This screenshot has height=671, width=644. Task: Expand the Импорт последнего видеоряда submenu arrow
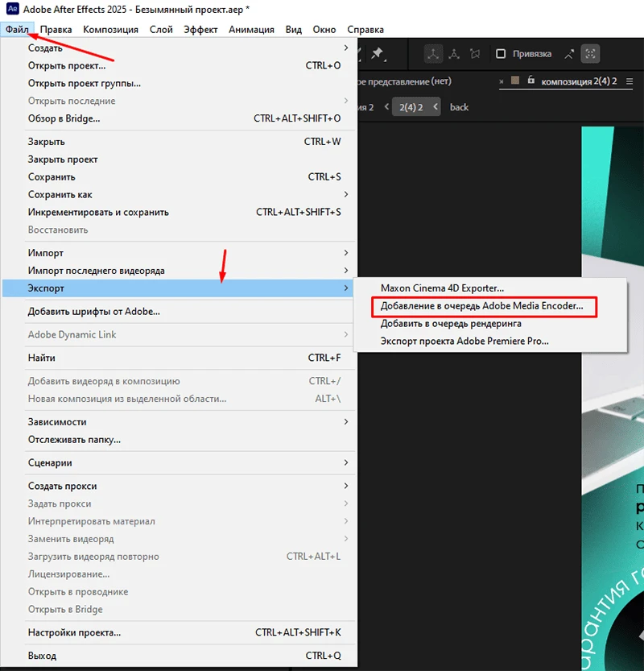[345, 271]
